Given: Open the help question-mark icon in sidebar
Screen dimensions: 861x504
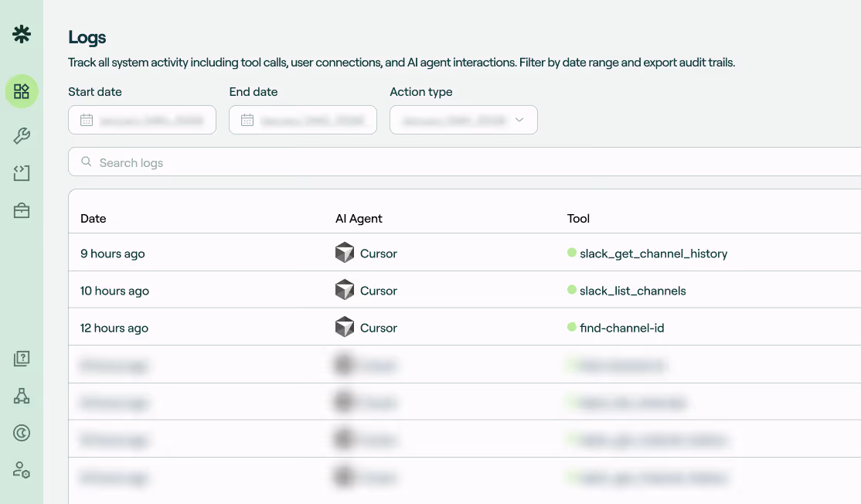Looking at the screenshot, I should click(21, 358).
